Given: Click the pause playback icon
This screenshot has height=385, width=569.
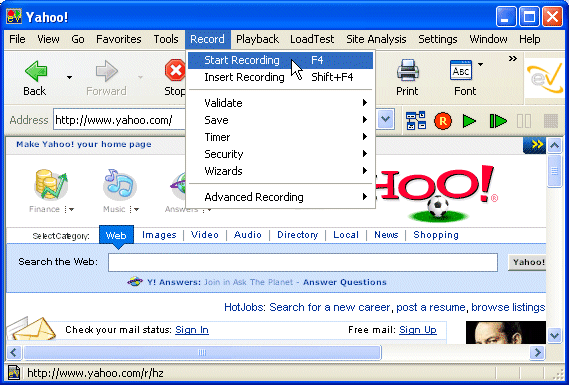Looking at the screenshot, I should click(524, 121).
